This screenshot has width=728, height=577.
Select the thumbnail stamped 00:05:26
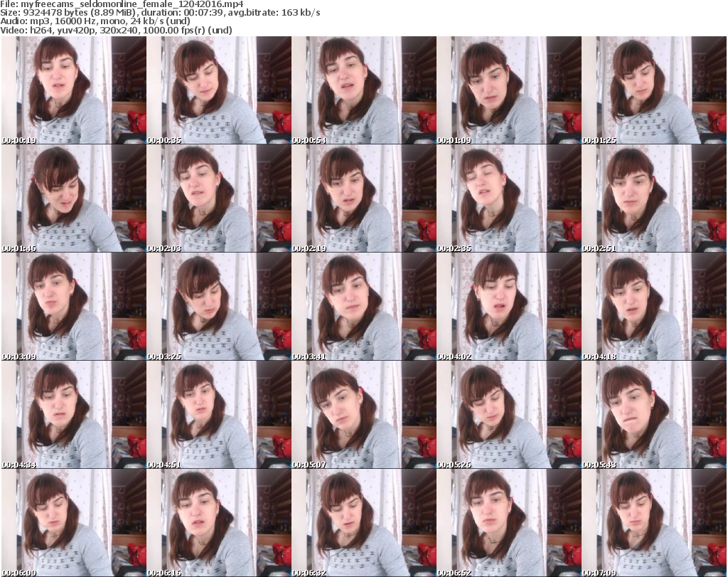point(509,415)
